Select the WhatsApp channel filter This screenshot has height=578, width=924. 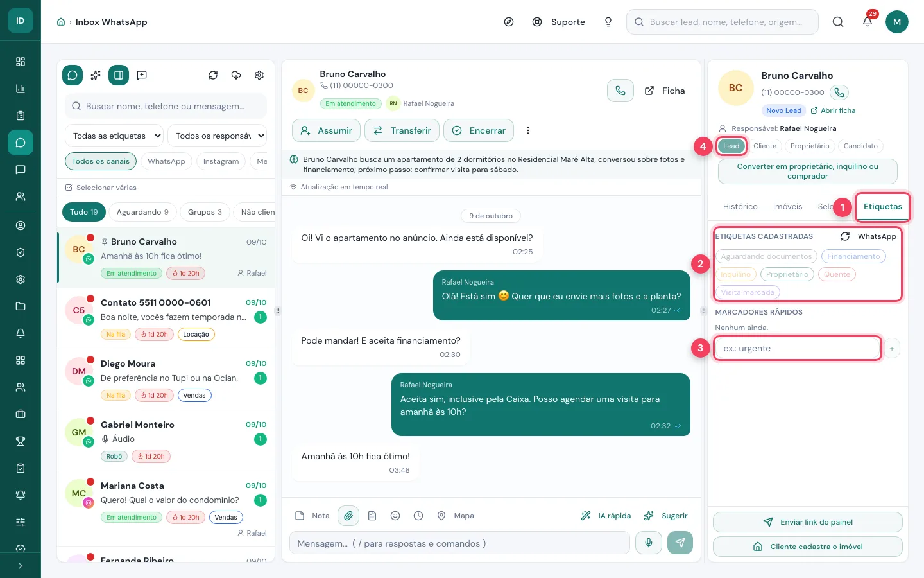point(166,161)
